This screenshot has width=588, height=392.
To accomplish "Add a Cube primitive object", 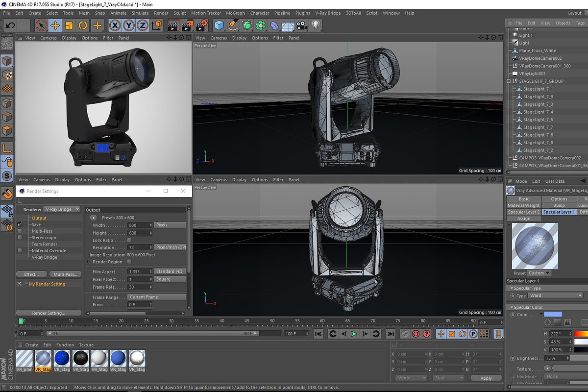I will [x=219, y=25].
